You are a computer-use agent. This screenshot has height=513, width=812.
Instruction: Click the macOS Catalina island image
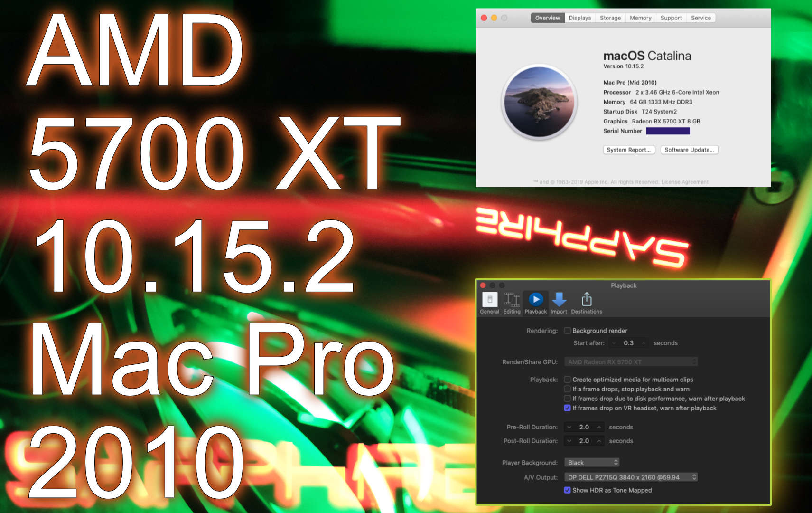pos(539,102)
